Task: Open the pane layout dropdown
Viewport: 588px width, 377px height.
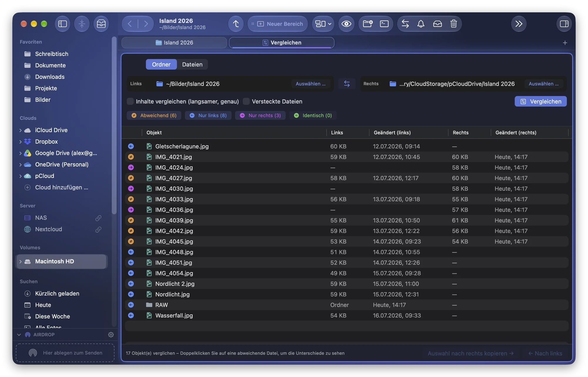Action: [323, 24]
